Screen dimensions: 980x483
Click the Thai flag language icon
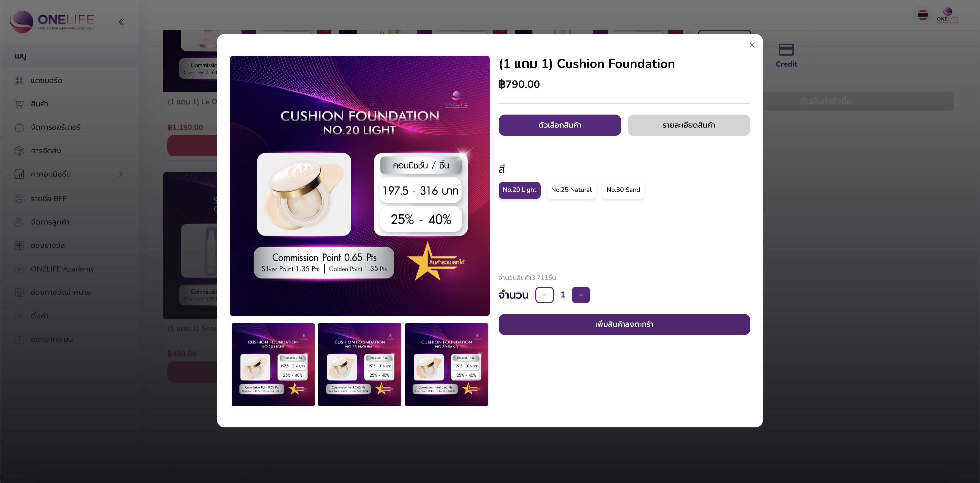(923, 15)
